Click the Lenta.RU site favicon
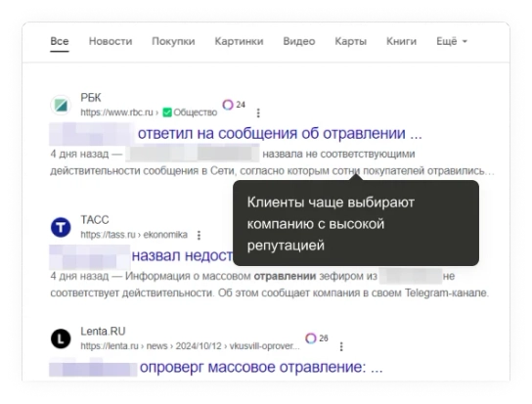The width and height of the screenshot is (532, 404). [x=61, y=338]
